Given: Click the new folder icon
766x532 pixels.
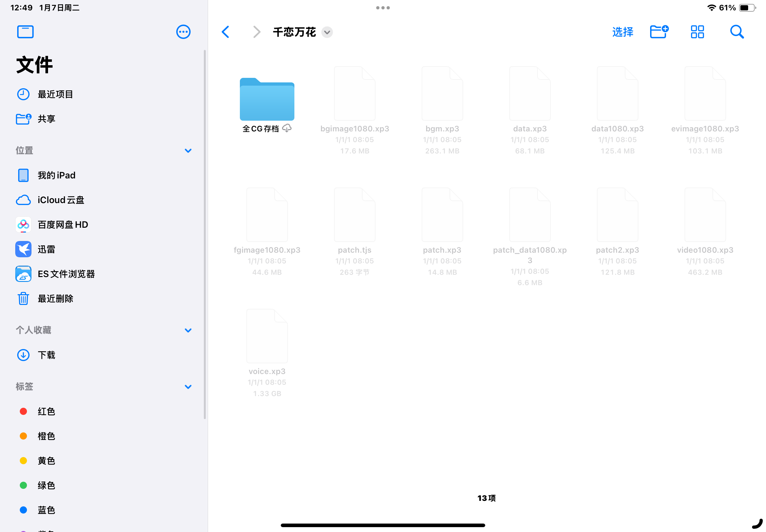Looking at the screenshot, I should coord(659,32).
